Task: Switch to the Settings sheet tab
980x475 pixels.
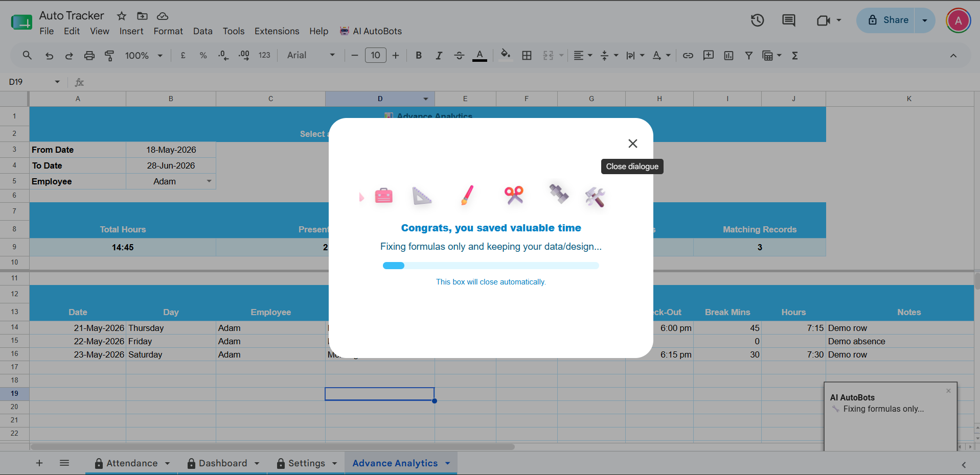Action: (307, 463)
